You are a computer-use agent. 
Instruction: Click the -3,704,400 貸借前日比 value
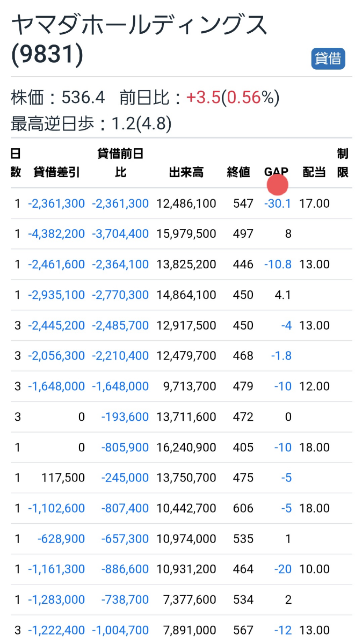120,234
